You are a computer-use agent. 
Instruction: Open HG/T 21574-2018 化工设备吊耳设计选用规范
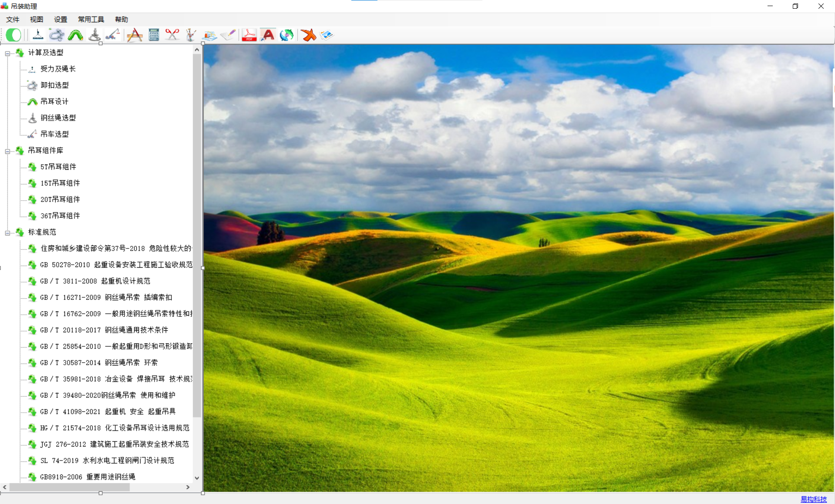[115, 428]
